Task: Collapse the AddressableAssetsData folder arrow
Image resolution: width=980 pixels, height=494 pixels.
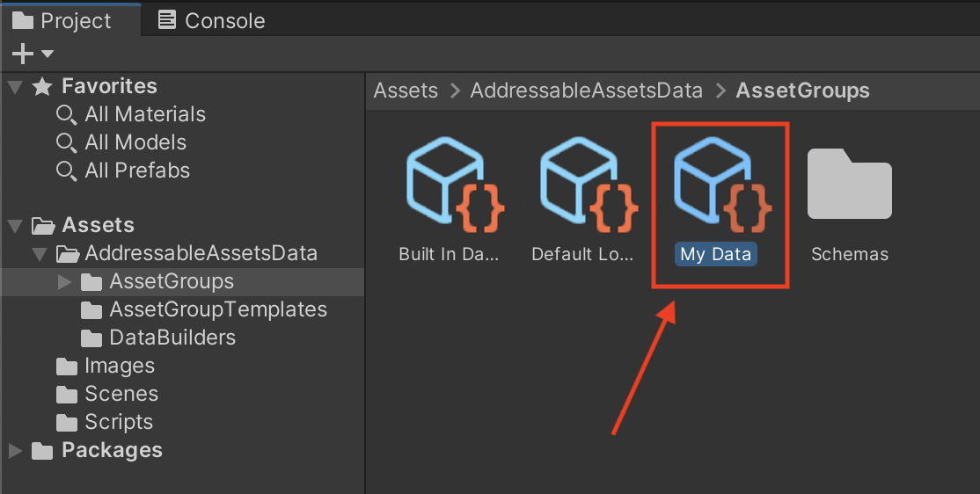Action: coord(40,253)
